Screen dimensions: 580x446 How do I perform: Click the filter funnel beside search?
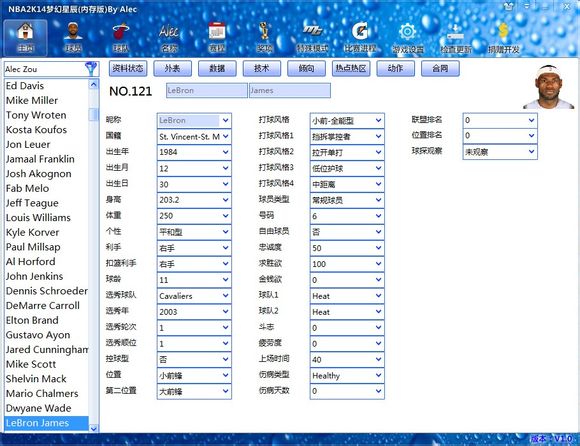pyautogui.click(x=91, y=69)
